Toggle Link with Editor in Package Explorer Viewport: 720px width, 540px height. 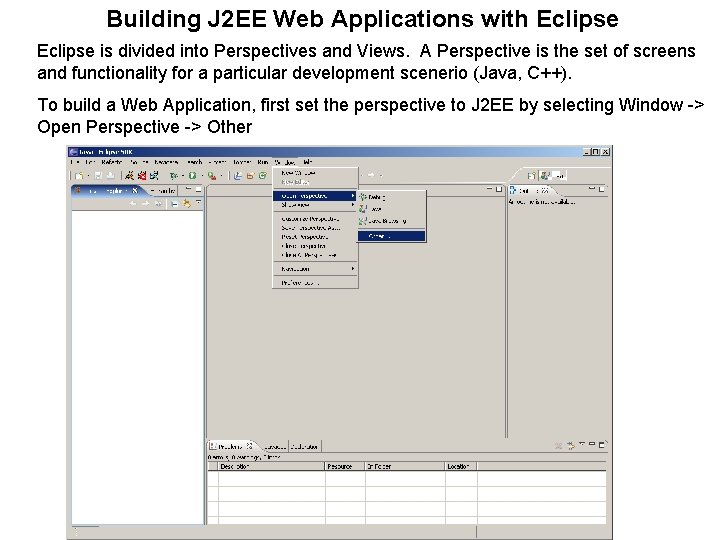187,203
